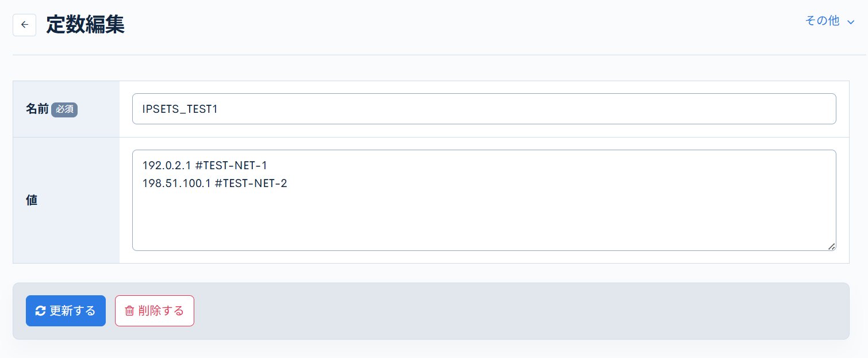Click the downward chevron in the top-right corner
Viewport: 868px width, 358px height.
pyautogui.click(x=850, y=21)
